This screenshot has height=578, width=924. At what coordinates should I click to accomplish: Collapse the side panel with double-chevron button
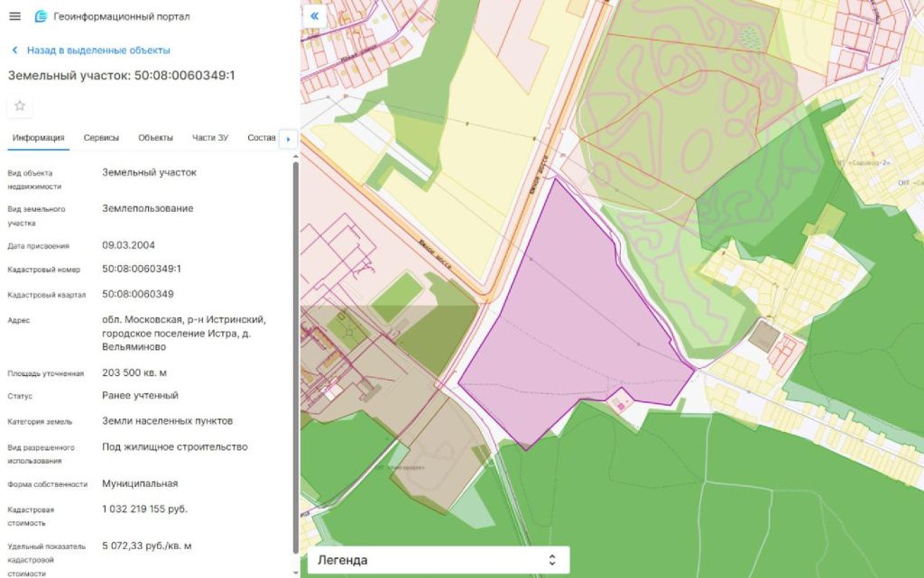click(314, 16)
